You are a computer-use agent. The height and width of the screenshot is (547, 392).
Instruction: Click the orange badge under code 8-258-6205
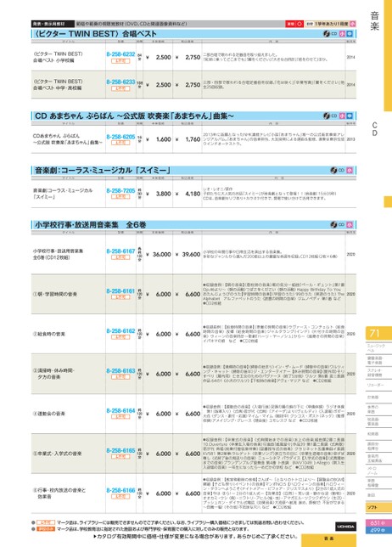pyautogui.click(x=120, y=143)
